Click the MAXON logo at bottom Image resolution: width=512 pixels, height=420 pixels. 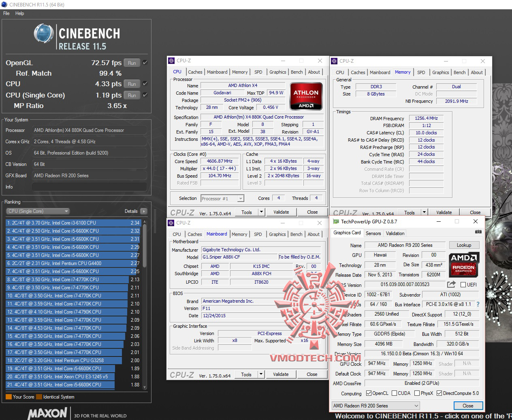click(x=47, y=413)
